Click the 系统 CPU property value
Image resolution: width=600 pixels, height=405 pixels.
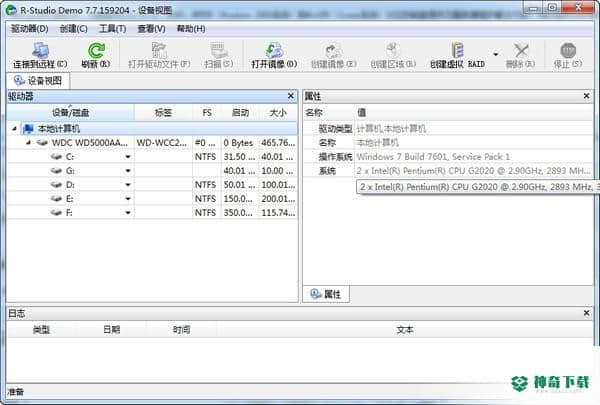pos(473,171)
